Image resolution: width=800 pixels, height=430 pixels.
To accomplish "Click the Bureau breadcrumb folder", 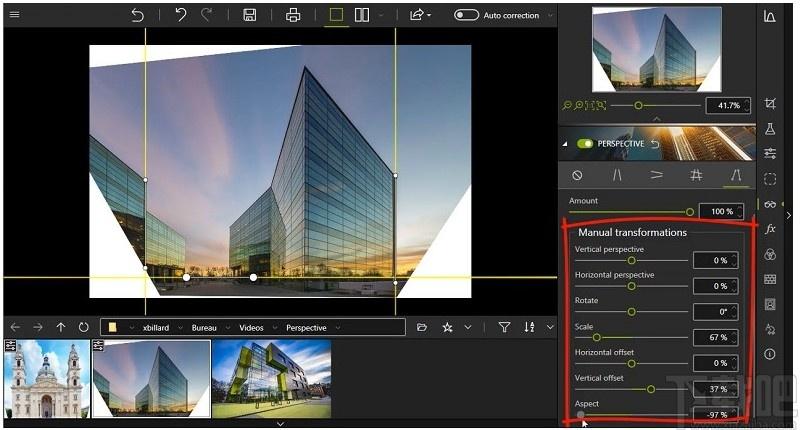I will click(x=204, y=328).
